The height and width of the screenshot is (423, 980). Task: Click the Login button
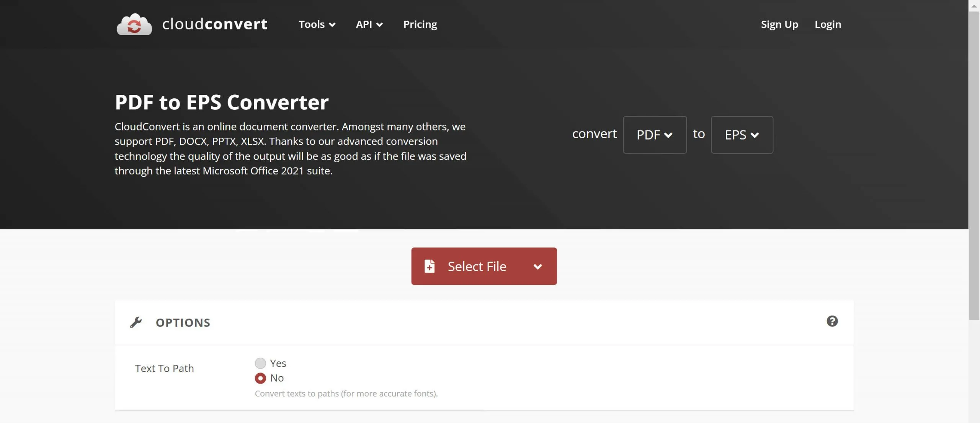click(x=828, y=23)
